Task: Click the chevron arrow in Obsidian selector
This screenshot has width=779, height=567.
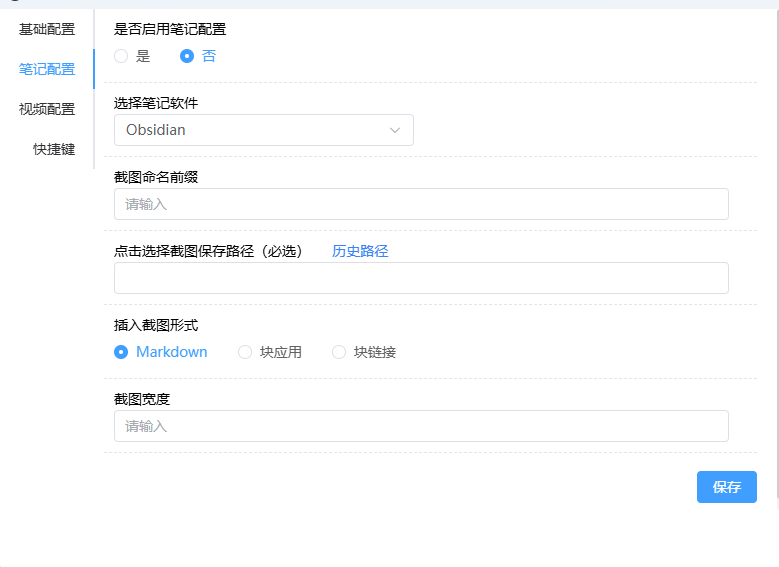Action: [395, 130]
